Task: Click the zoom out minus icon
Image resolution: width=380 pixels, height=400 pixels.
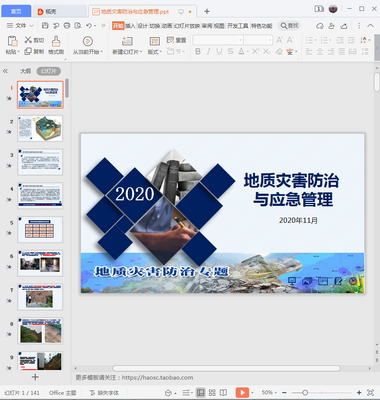Action: (x=284, y=393)
